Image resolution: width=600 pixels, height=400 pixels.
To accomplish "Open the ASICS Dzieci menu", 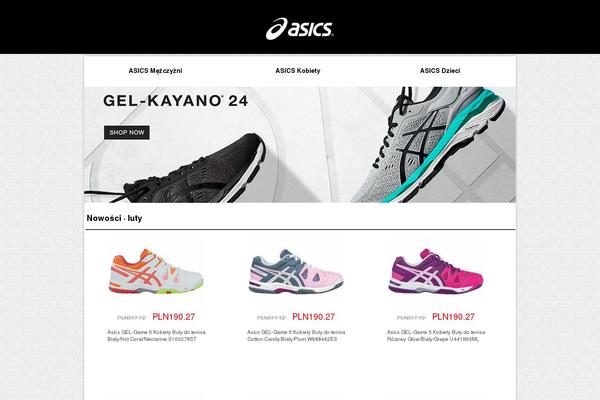I will point(440,71).
